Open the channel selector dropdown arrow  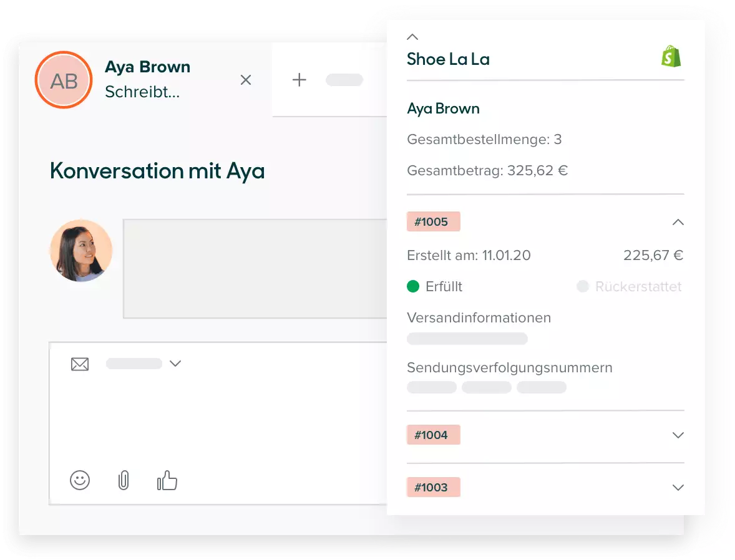pos(175,364)
